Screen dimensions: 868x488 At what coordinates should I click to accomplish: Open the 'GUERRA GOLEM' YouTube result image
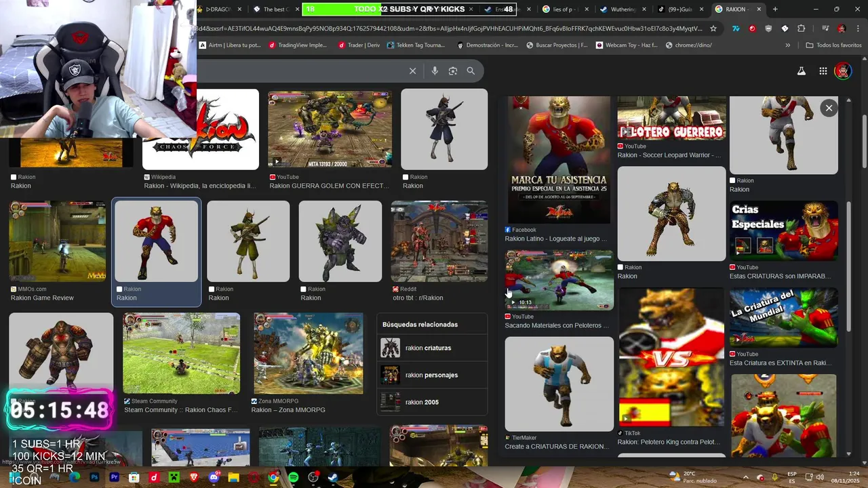tap(330, 129)
